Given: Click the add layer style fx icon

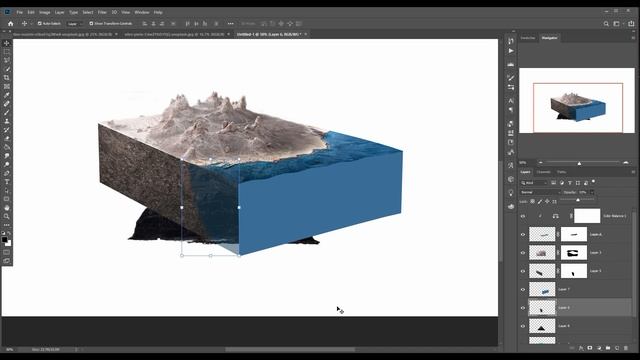Looking at the screenshot, I should pos(581,348).
